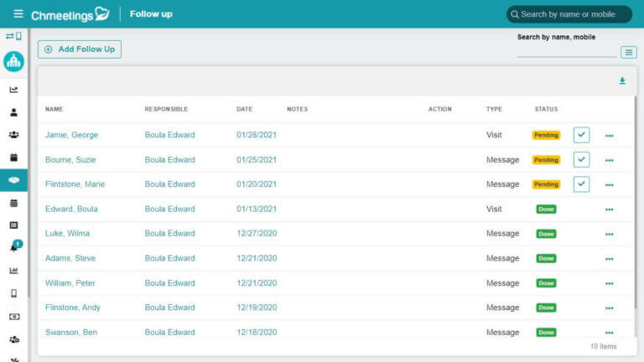Mark Jamie, George follow up as done
This screenshot has height=362, width=644.
tap(581, 135)
